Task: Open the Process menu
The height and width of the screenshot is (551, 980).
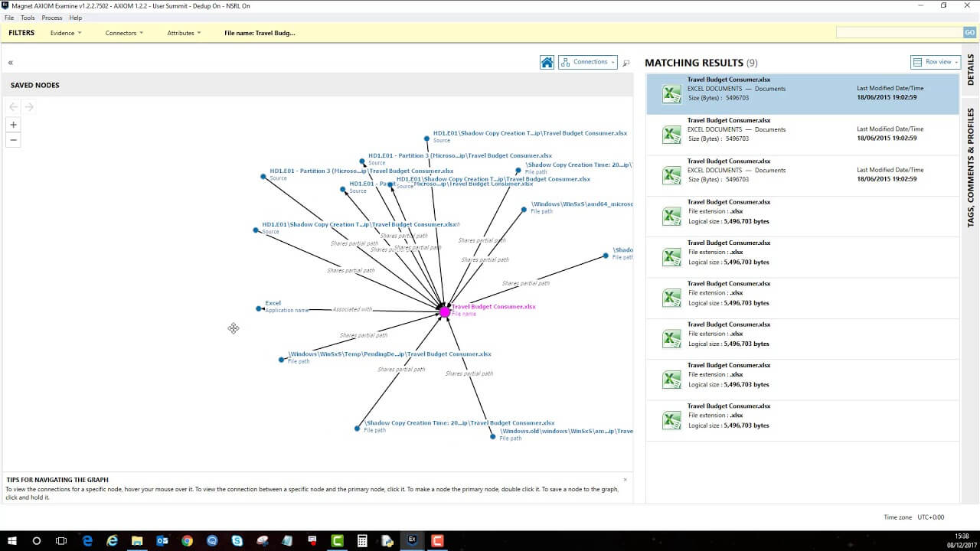Action: [52, 18]
